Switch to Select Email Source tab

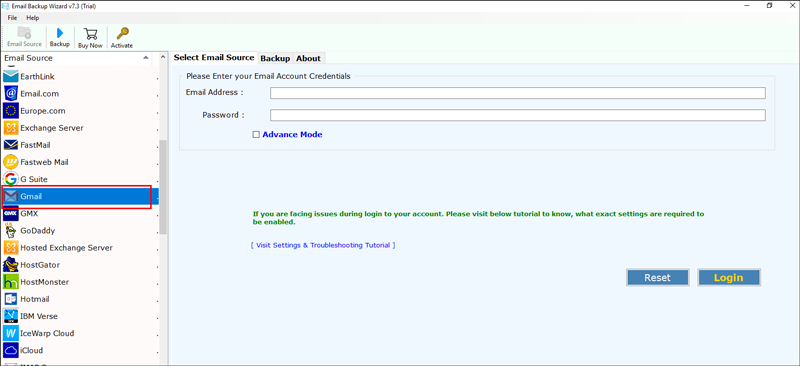[x=214, y=57]
